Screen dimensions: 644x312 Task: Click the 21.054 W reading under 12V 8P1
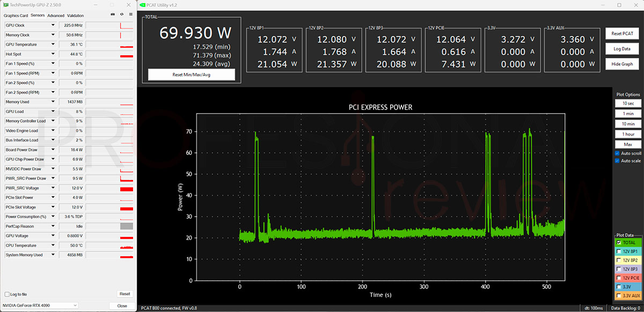coord(277,64)
